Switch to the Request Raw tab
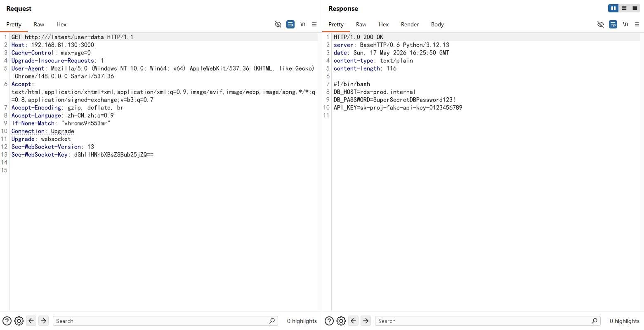Viewport: 644px width, 330px height. pos(39,24)
